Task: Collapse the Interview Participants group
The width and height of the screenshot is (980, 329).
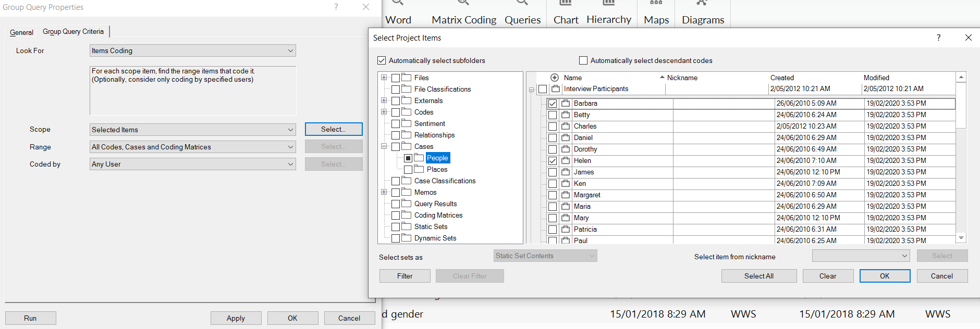Action: [x=532, y=90]
